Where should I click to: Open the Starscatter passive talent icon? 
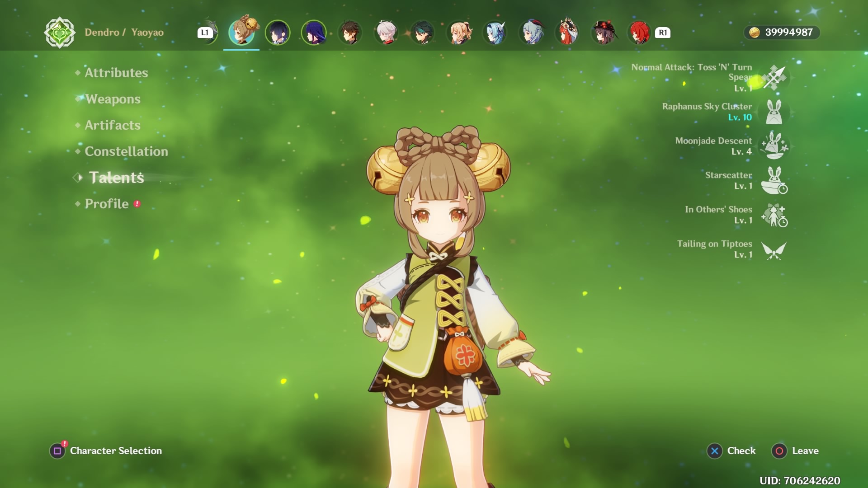click(774, 180)
